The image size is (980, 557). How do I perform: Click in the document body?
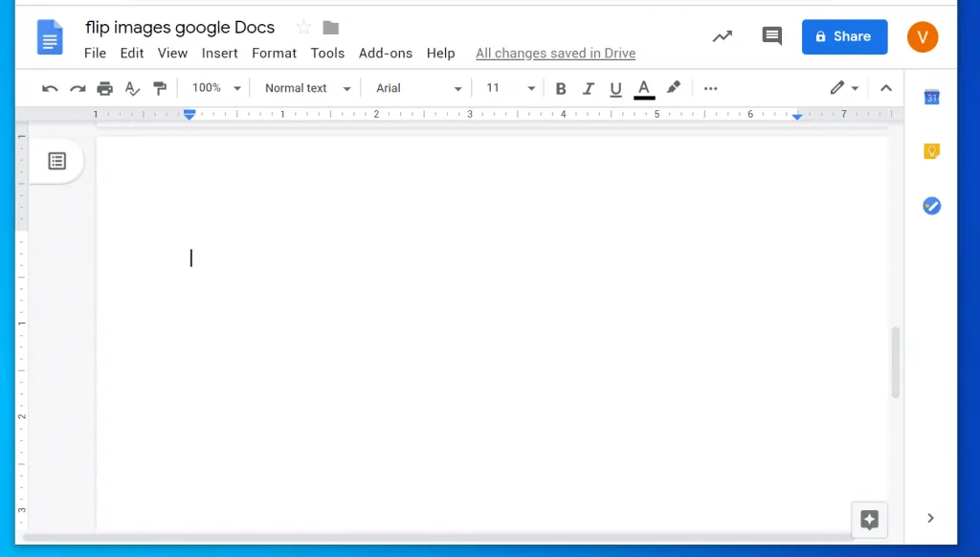pyautogui.click(x=492, y=331)
